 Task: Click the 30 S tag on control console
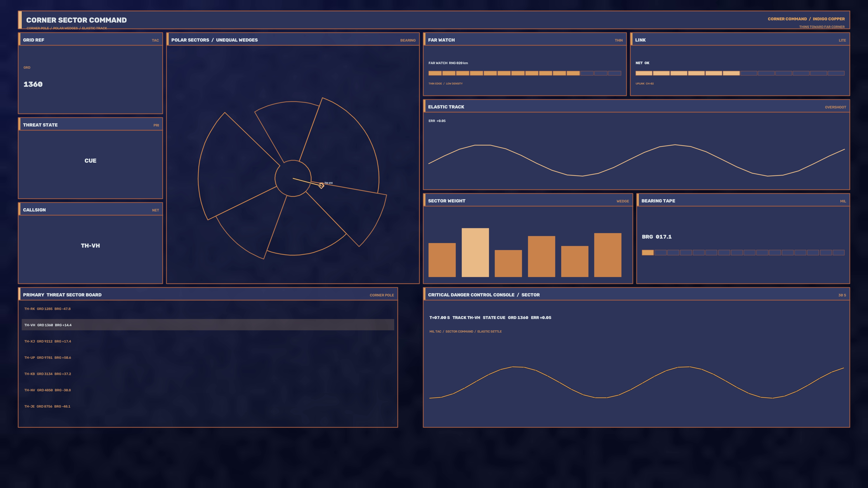coord(842,295)
